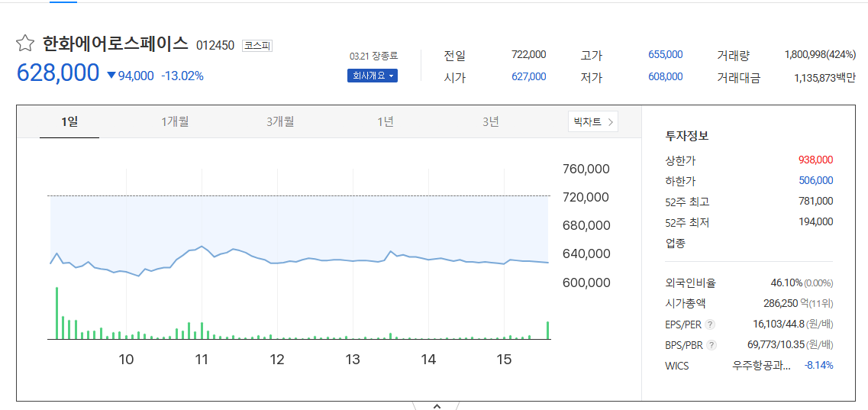868x410 pixels.
Task: Click the 600,000 price axis label
Action: tap(586, 282)
